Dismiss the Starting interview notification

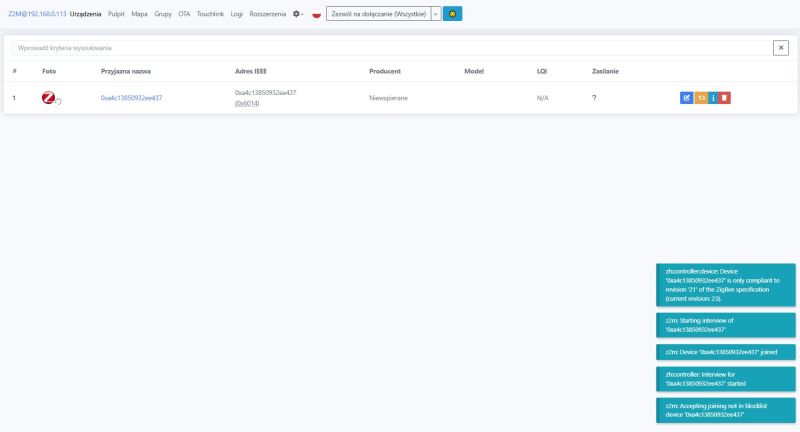(x=726, y=325)
